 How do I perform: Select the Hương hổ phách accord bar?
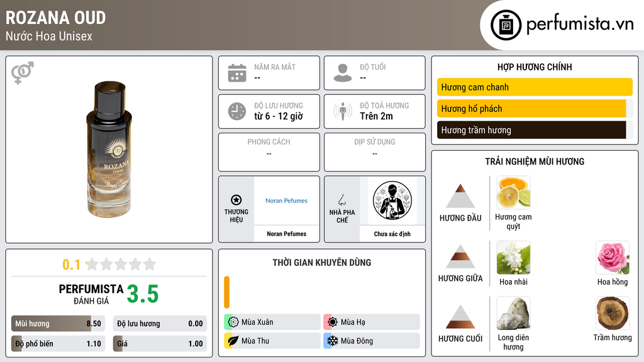pos(535,108)
